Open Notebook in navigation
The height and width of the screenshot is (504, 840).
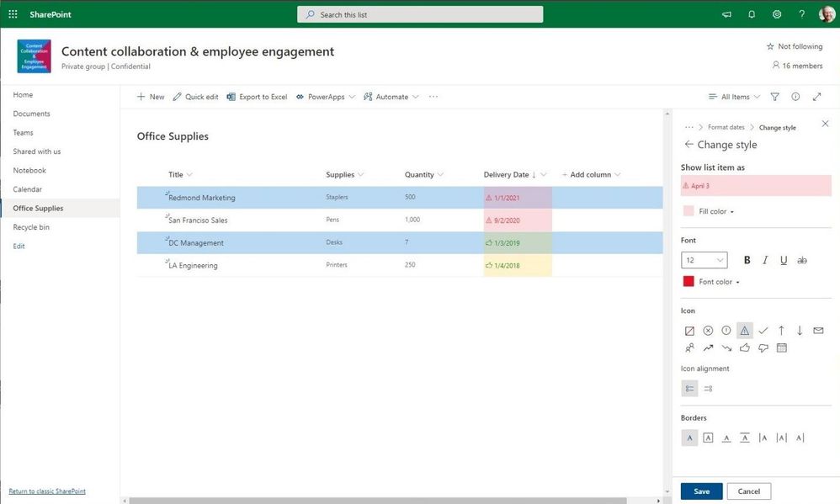click(x=29, y=170)
